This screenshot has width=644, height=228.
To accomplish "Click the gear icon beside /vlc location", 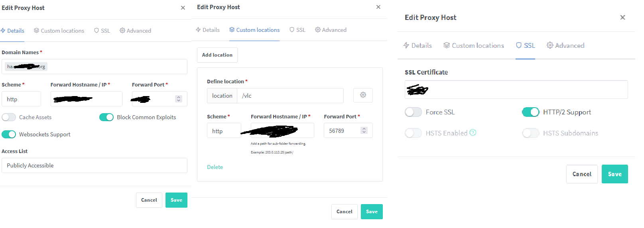I will click(363, 95).
